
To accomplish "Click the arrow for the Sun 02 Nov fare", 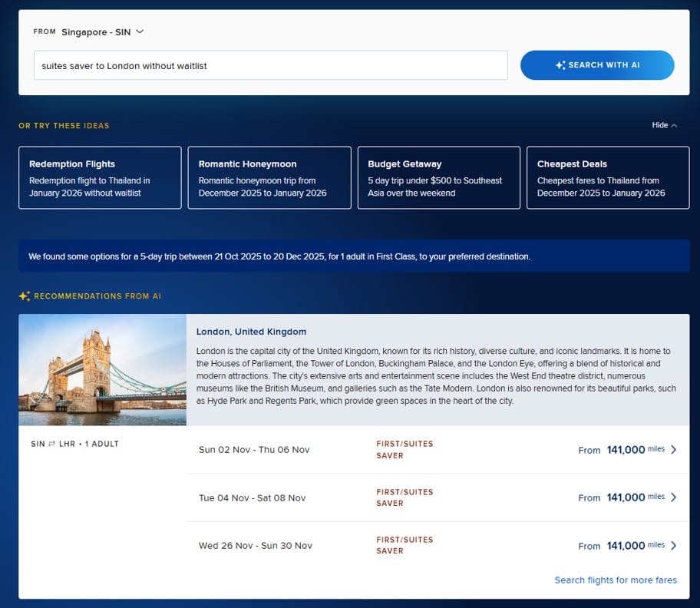I will (673, 450).
